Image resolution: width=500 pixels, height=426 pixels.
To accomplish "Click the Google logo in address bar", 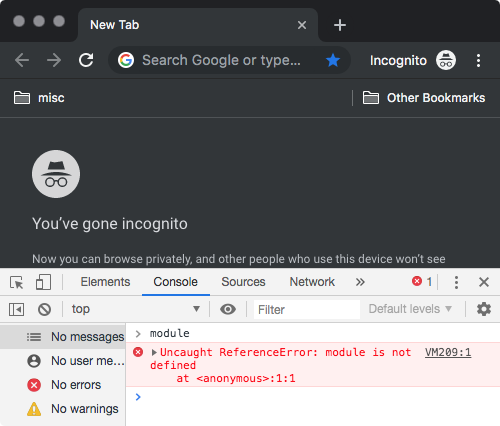I will [x=126, y=60].
